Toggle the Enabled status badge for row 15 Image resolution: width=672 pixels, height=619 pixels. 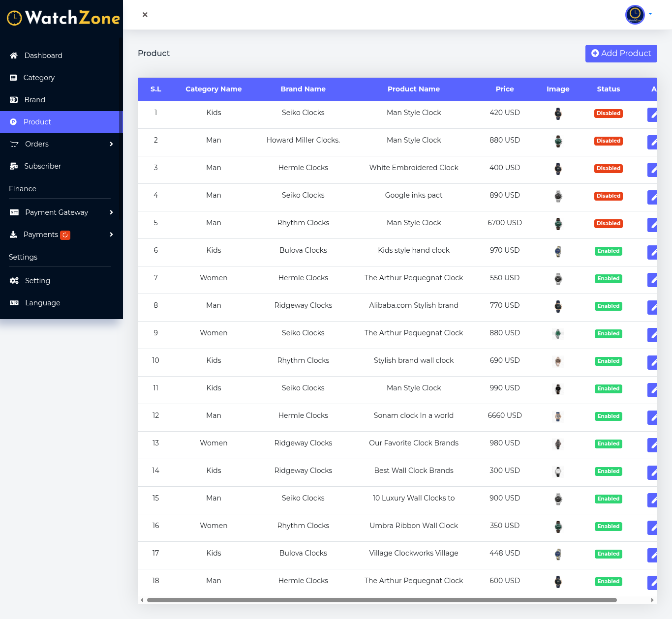pyautogui.click(x=608, y=499)
